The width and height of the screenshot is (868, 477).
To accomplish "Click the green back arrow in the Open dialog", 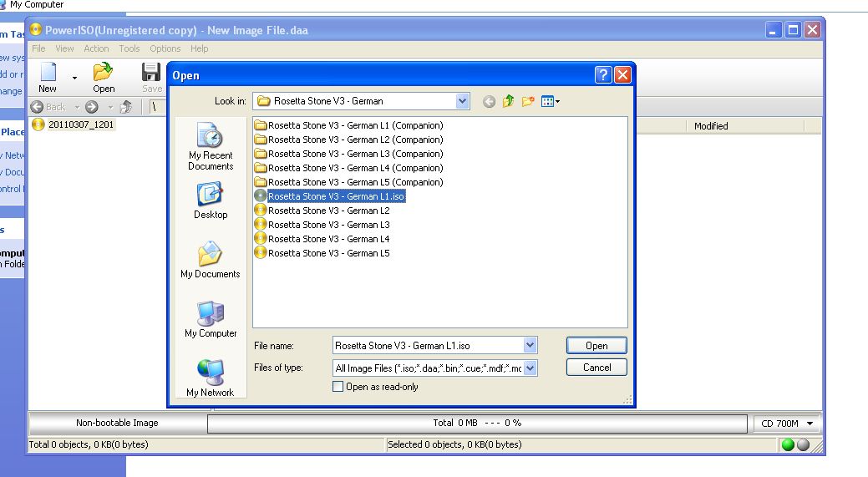I will [489, 101].
